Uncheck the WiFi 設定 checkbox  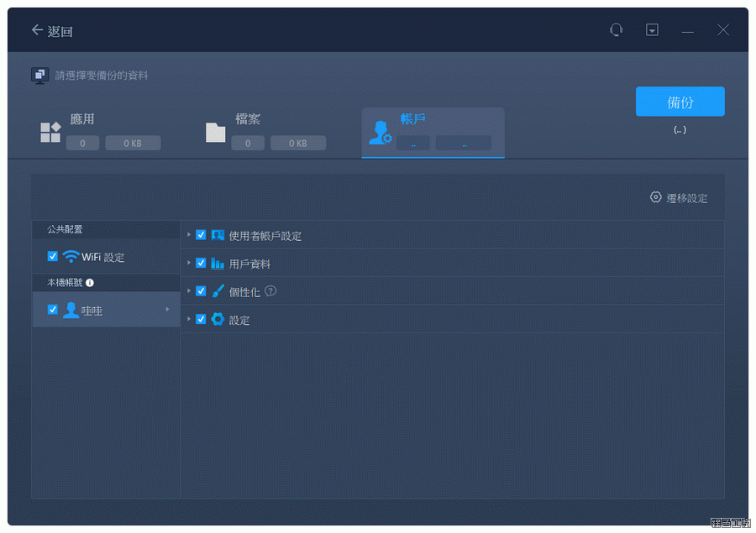(x=53, y=257)
